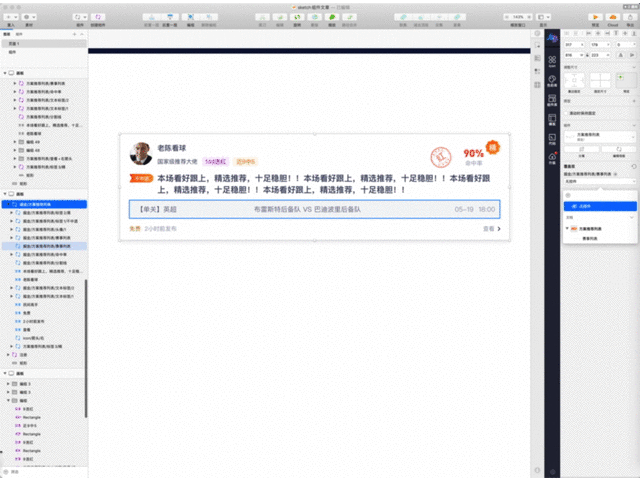Select the 【单关】英超 match row on canvas
This screenshot has width=640, height=480.
[x=314, y=209]
